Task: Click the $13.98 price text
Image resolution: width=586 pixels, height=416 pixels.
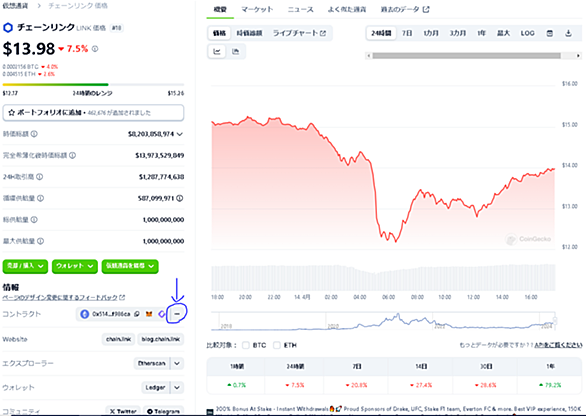Action: click(x=29, y=49)
